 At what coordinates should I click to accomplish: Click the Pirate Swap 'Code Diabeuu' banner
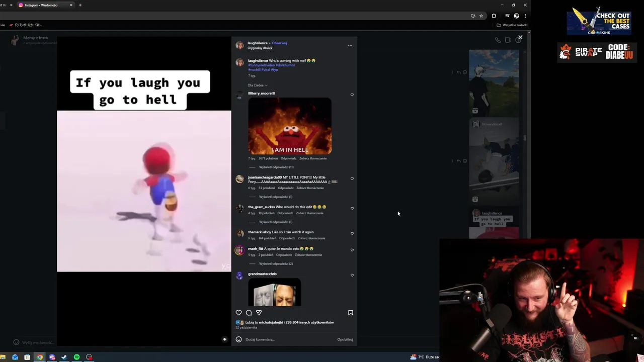[x=596, y=52]
